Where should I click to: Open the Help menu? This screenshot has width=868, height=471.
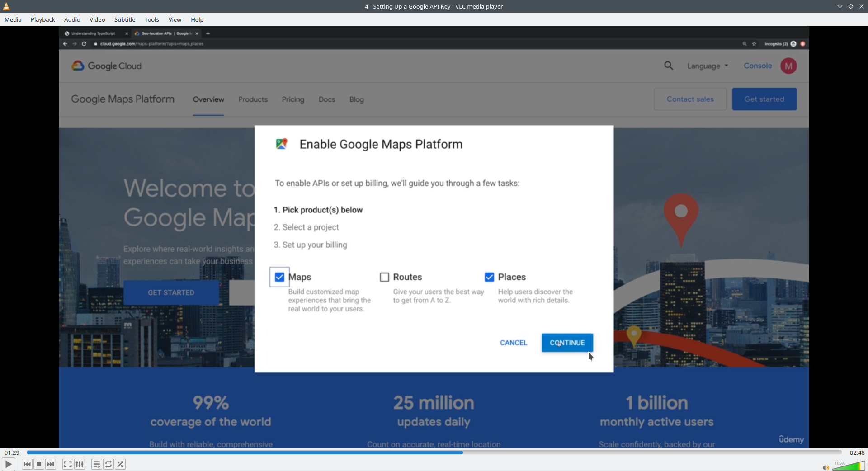(197, 19)
